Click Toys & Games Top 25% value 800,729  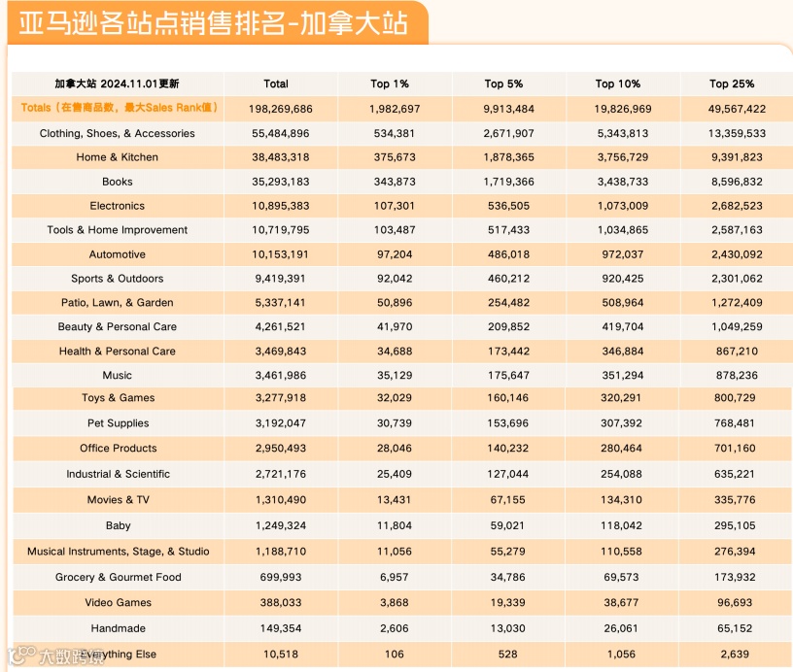735,397
